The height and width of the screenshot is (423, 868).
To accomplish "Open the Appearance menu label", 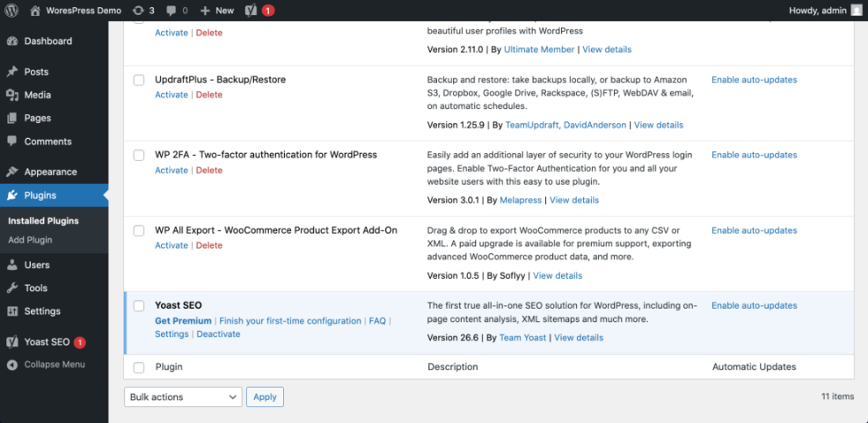I will (50, 171).
